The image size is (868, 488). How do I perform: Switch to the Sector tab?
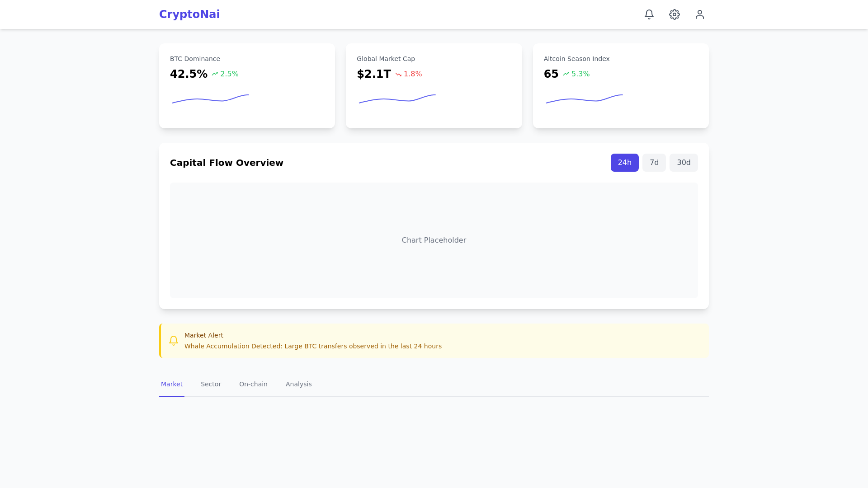[x=211, y=384]
